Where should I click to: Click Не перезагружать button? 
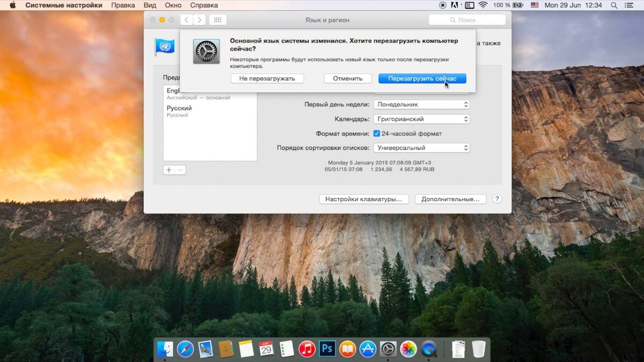pos(267,78)
